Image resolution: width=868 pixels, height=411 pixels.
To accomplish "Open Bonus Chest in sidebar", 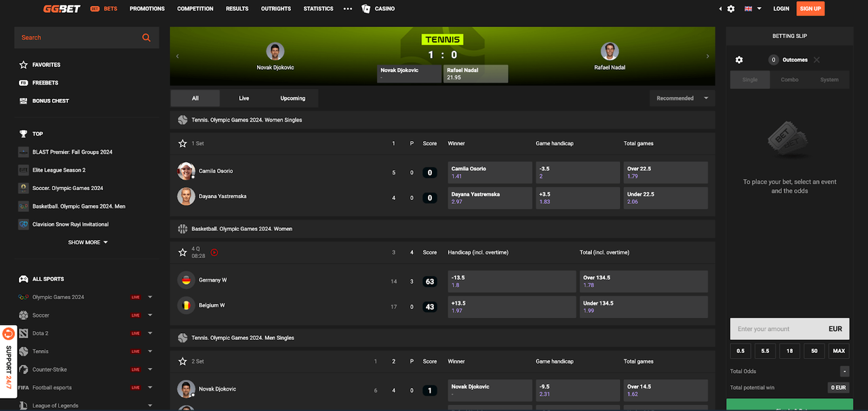I will 51,101.
